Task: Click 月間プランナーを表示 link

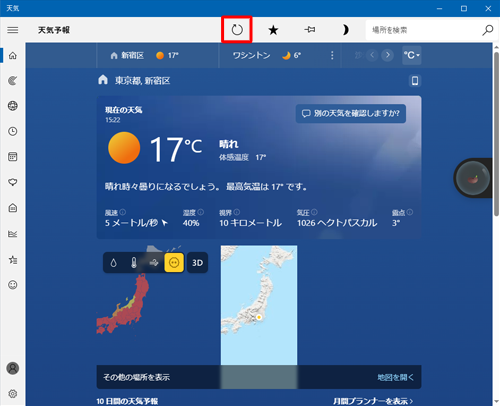Action: (x=373, y=401)
